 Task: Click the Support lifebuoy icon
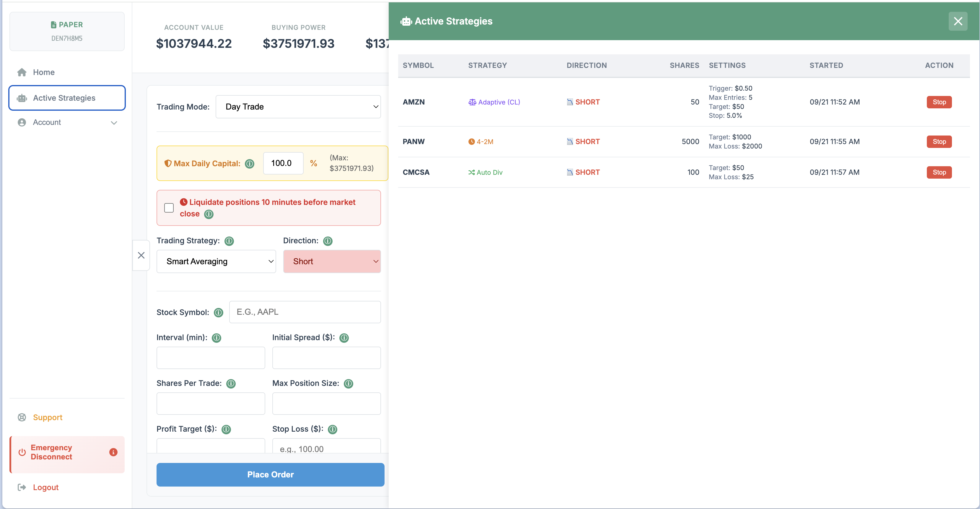22,417
